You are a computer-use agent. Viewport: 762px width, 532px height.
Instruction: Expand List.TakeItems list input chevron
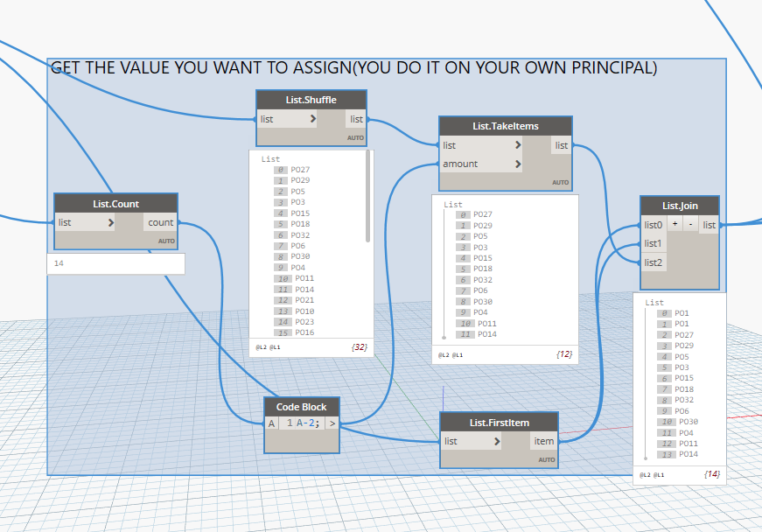[x=518, y=144]
